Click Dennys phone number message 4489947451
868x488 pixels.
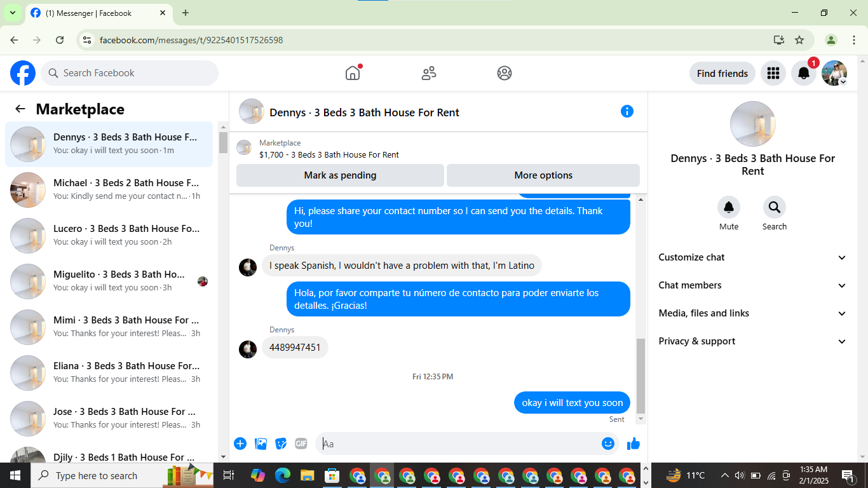click(295, 348)
